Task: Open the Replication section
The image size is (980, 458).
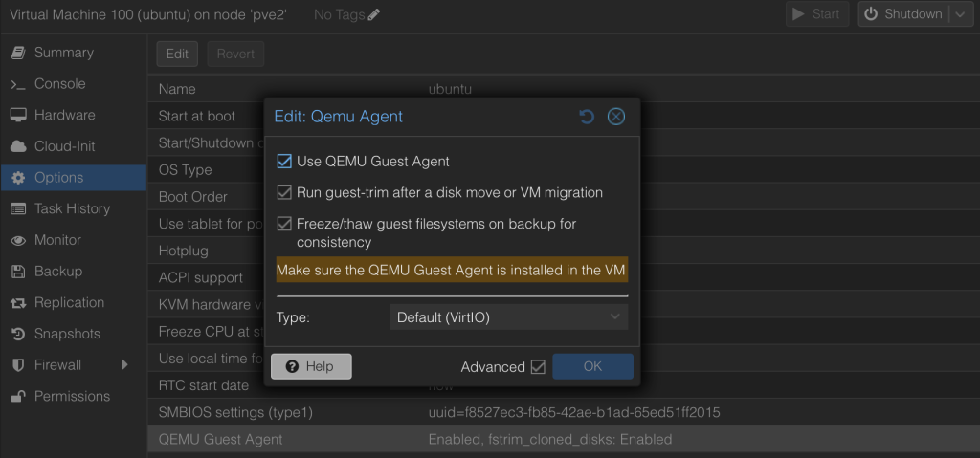Action: pyautogui.click(x=69, y=302)
